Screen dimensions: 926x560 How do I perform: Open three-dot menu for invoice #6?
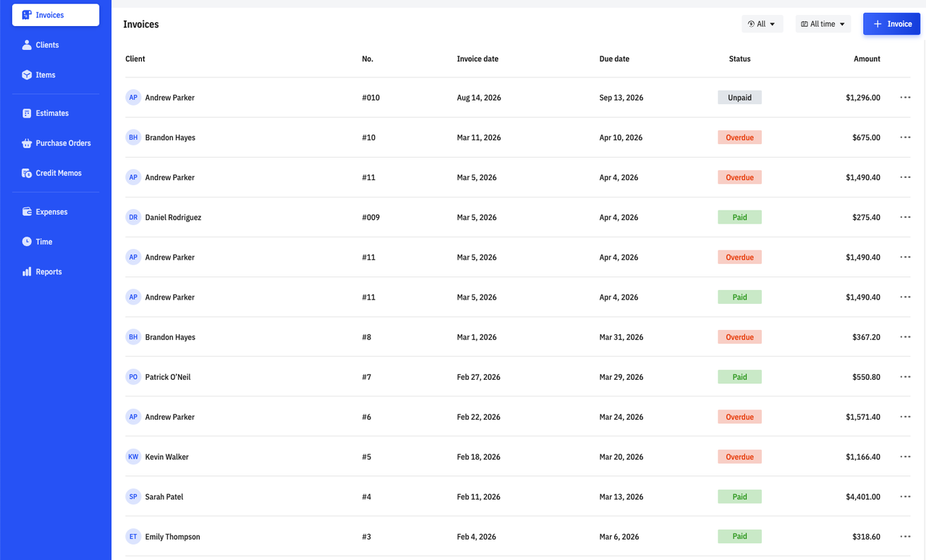click(905, 417)
